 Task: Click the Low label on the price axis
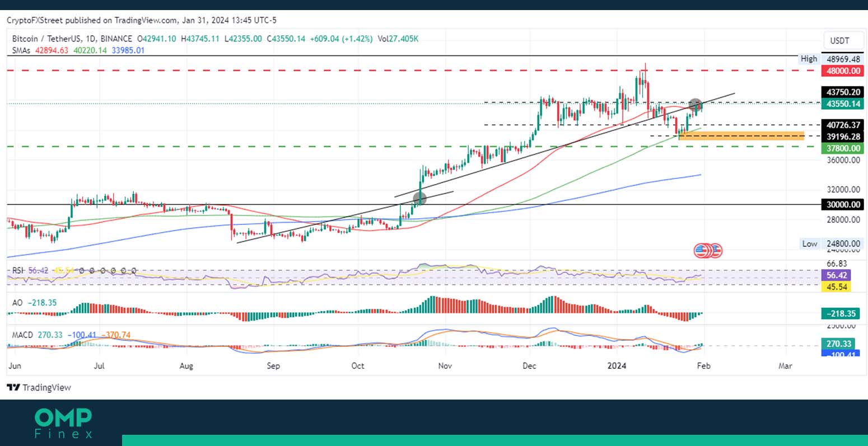[809, 243]
